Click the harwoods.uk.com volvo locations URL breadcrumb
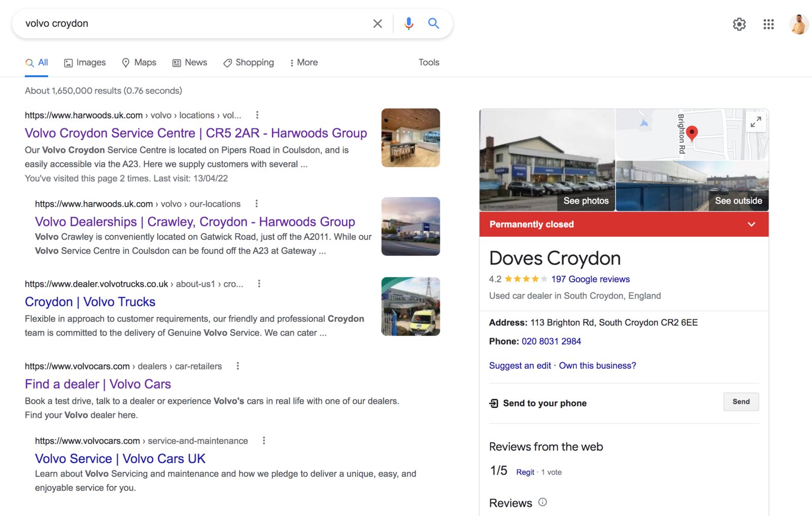This screenshot has height=516, width=812. (133, 115)
